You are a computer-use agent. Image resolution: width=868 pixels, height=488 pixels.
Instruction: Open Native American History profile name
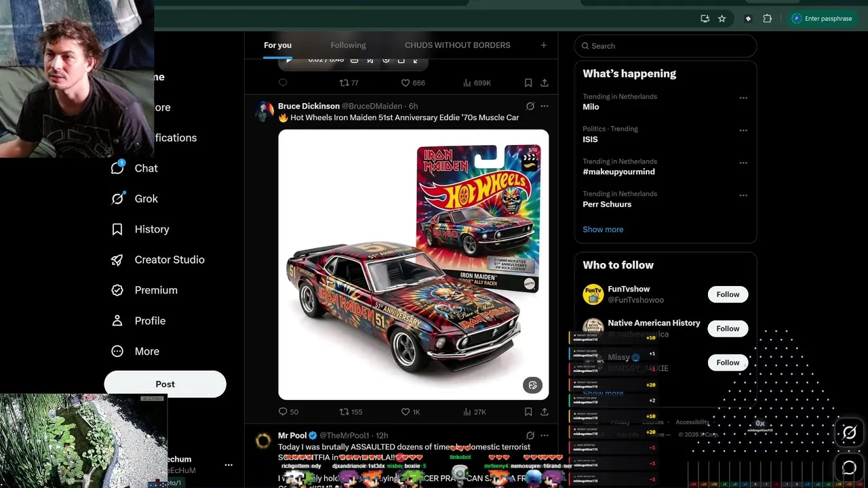tap(654, 323)
